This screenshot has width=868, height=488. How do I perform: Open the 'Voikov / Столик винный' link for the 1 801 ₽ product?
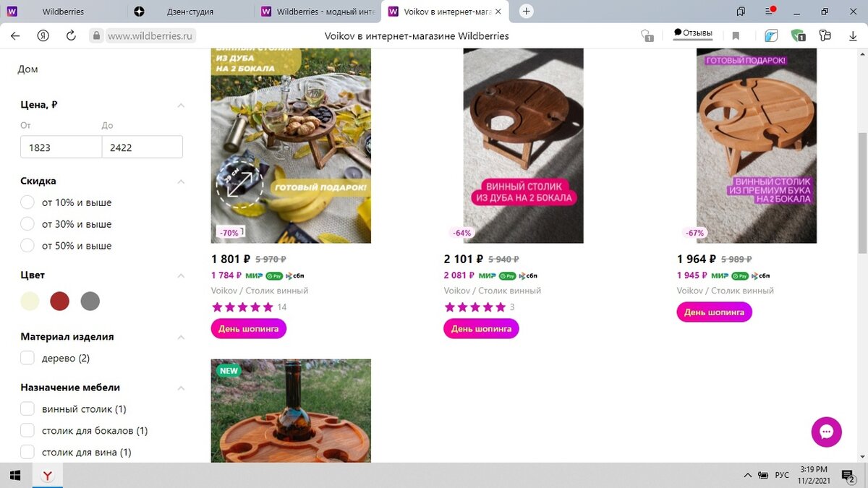[x=260, y=291]
